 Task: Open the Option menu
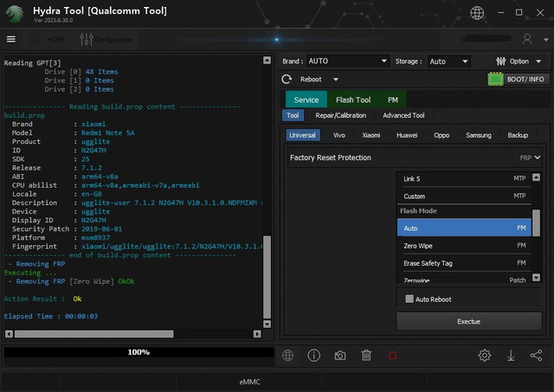pyautogui.click(x=519, y=61)
